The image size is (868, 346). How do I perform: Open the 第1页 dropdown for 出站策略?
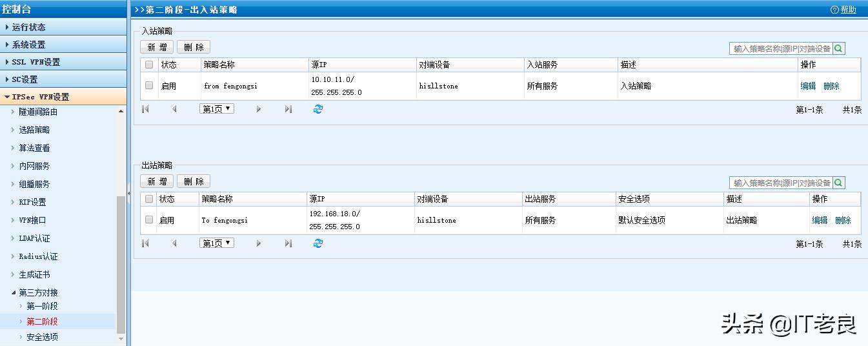[x=217, y=243]
